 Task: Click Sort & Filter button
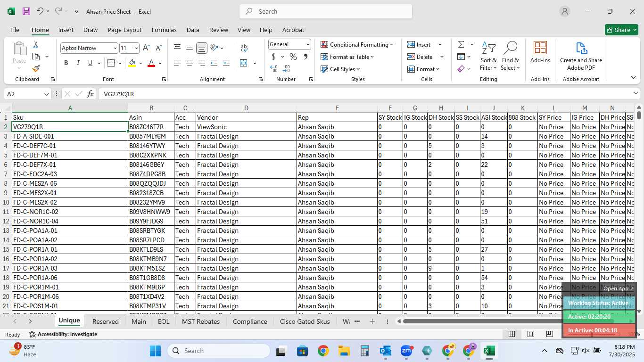(x=488, y=56)
